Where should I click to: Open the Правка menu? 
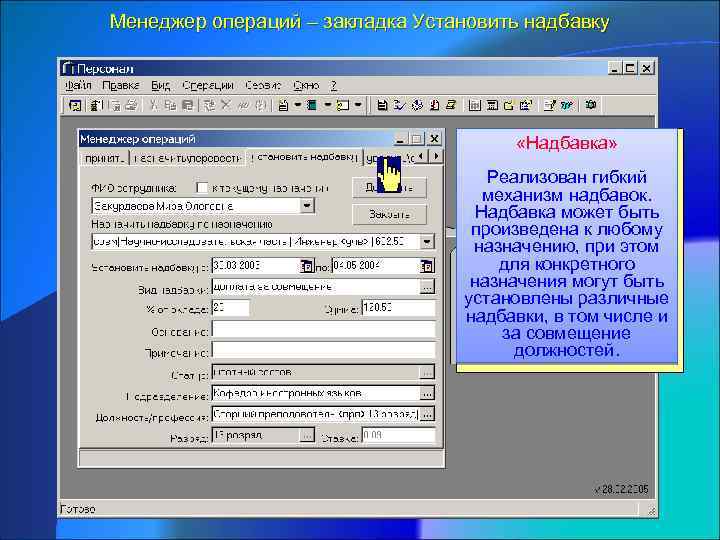(x=120, y=85)
